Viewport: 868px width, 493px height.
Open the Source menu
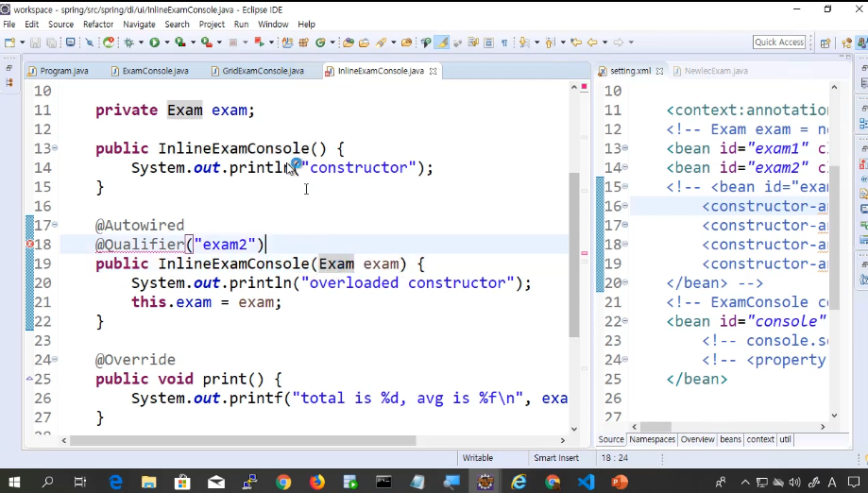(x=60, y=25)
